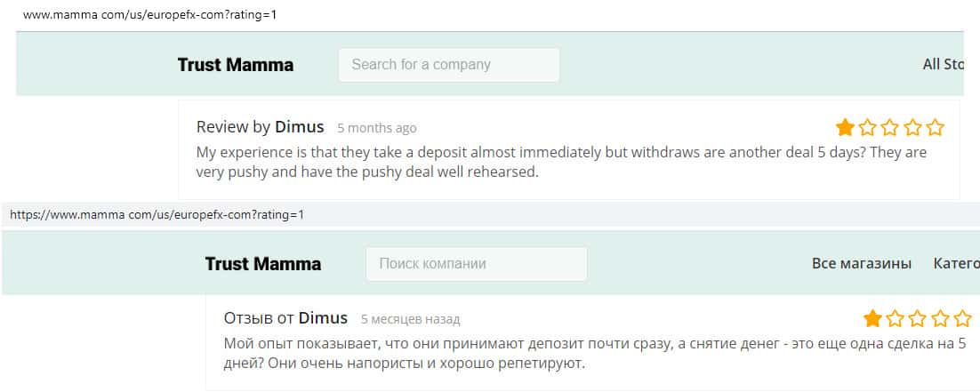This screenshot has height=392, width=980.
Task: Open the cut-off Катего… menu item
Action: tap(956, 263)
